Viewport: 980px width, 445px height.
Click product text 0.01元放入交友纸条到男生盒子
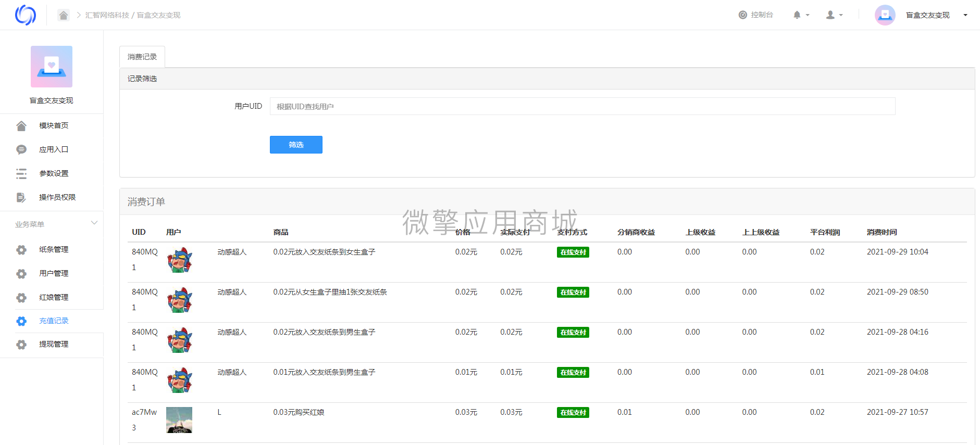coord(324,372)
